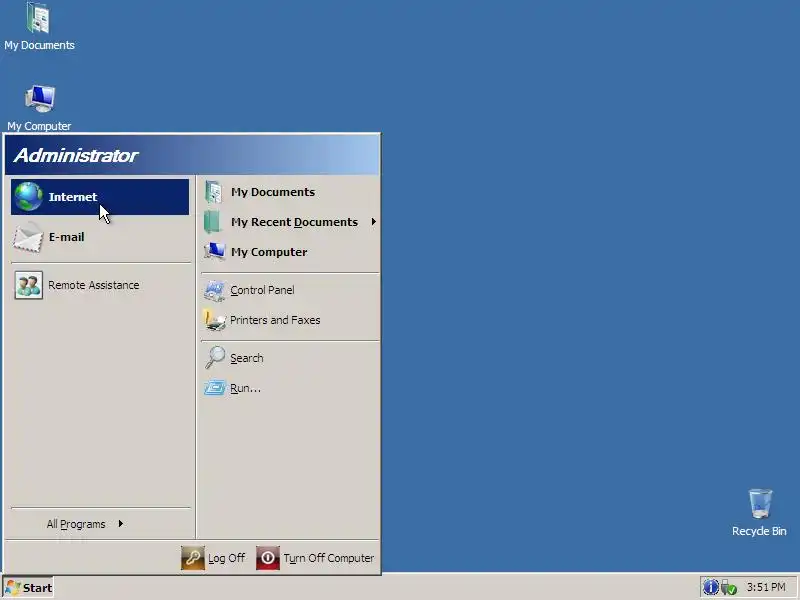The image size is (800, 600).
Task: Select the My Recent Documents label
Action: (x=294, y=222)
